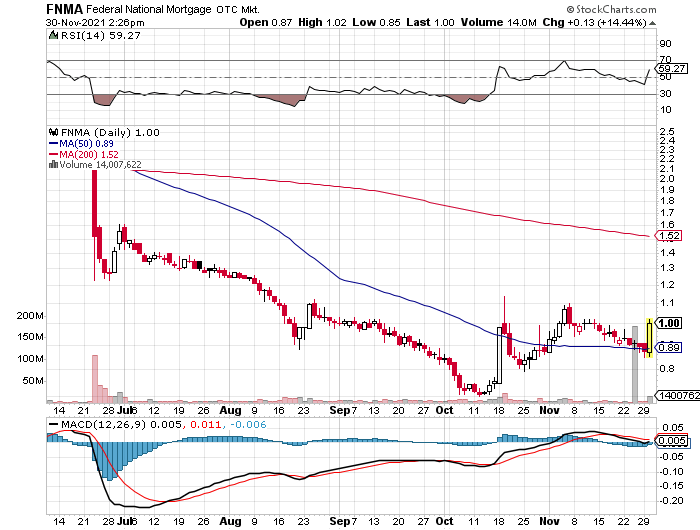This screenshot has width=700, height=530.
Task: Click the 1400762 volume tag on right axis
Action: click(678, 395)
